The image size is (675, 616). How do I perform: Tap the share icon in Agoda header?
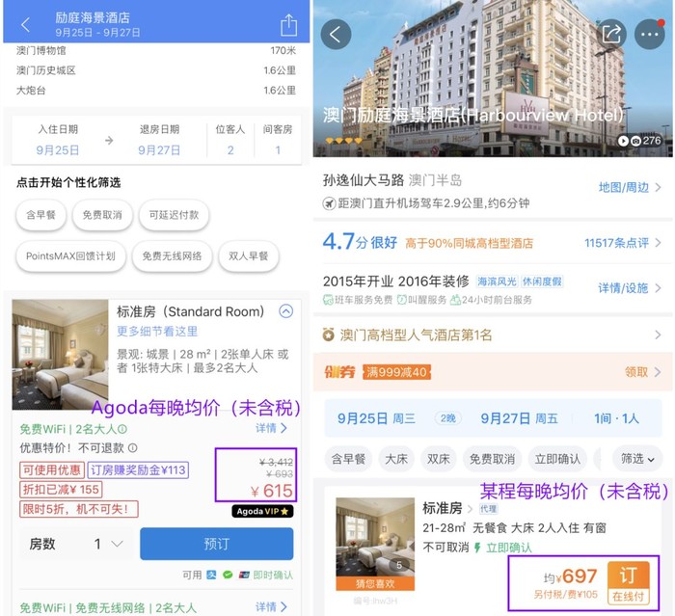point(288,25)
